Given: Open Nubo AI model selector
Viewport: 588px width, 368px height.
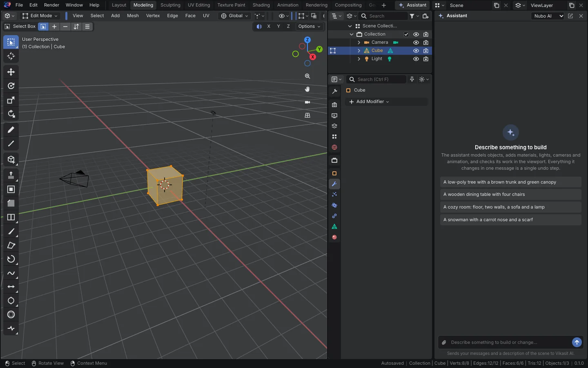Looking at the screenshot, I should [548, 16].
